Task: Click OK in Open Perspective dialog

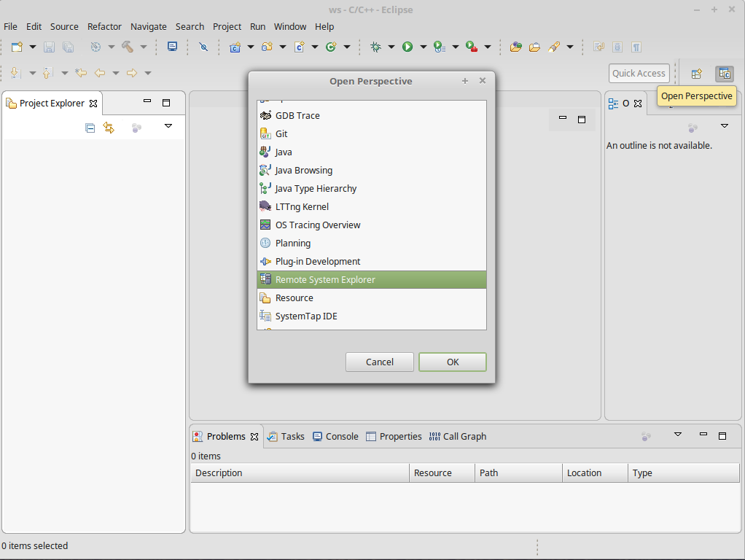Action: click(452, 362)
